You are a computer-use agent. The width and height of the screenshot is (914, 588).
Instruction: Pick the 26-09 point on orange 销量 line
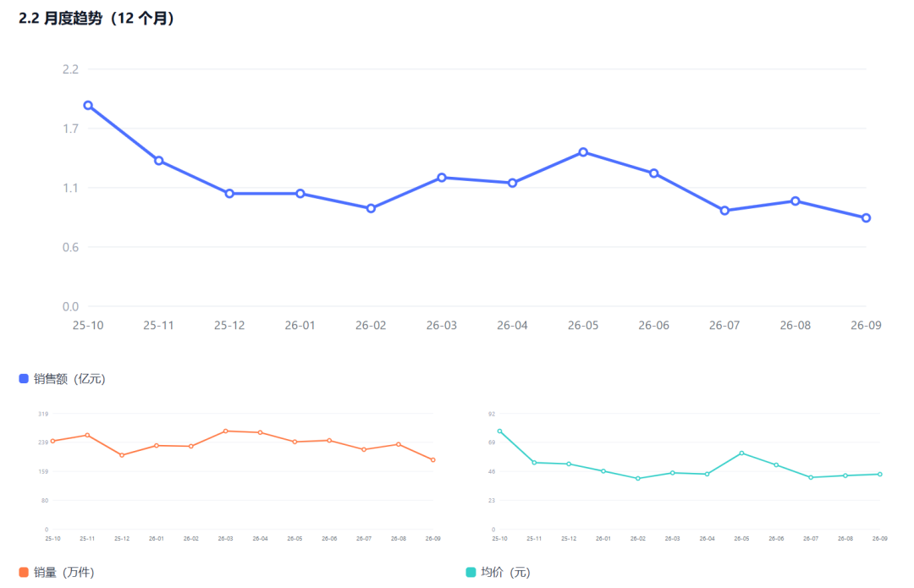point(433,459)
